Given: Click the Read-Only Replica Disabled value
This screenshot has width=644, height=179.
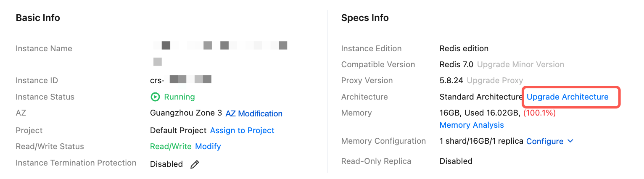Looking at the screenshot, I should click(456, 161).
